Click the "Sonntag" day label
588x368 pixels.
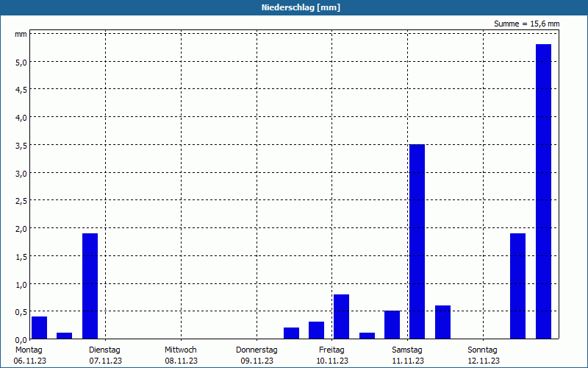pyautogui.click(x=483, y=350)
